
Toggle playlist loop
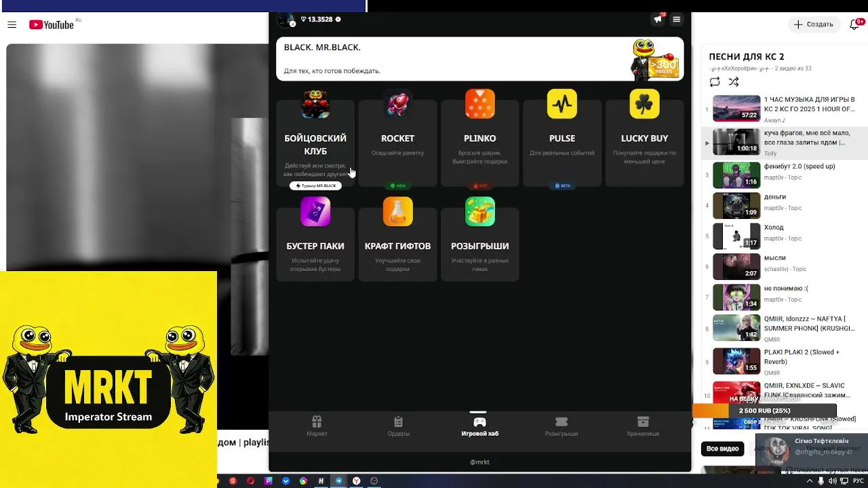coord(715,82)
